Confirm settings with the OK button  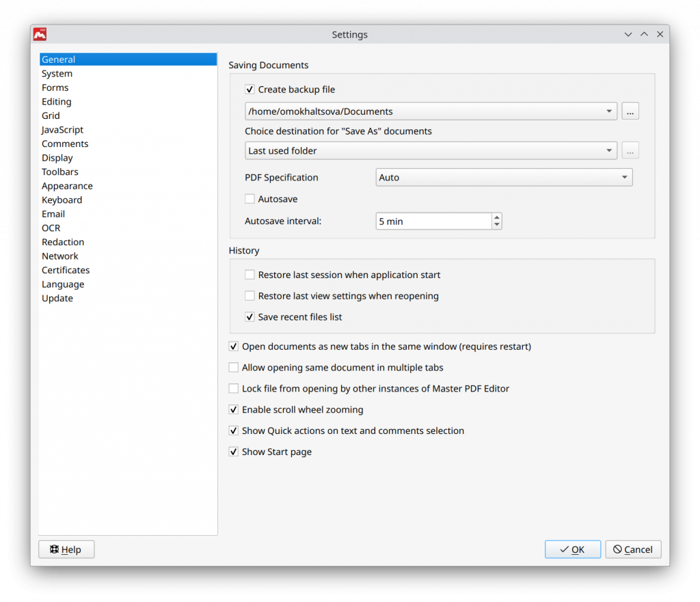pos(573,549)
